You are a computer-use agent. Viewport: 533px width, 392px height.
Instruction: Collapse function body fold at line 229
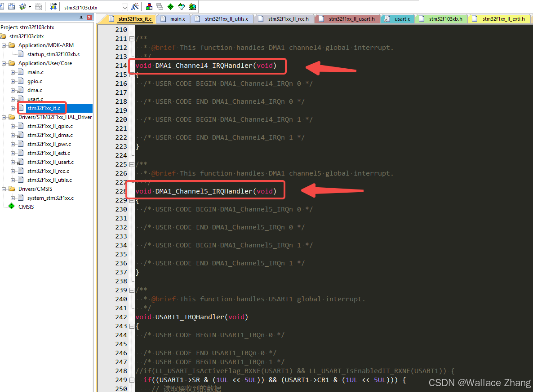(x=132, y=200)
